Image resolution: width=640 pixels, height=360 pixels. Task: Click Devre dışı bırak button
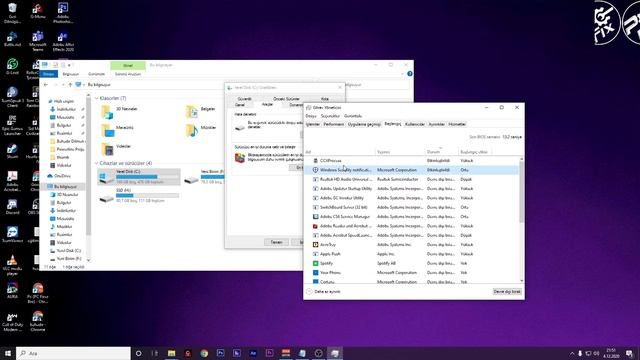(x=507, y=291)
